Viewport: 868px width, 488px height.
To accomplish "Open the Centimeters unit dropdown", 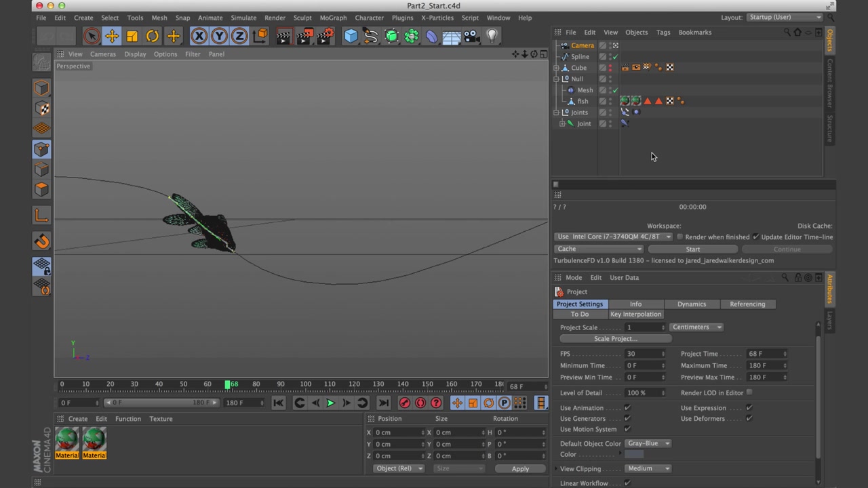I will coord(697,327).
